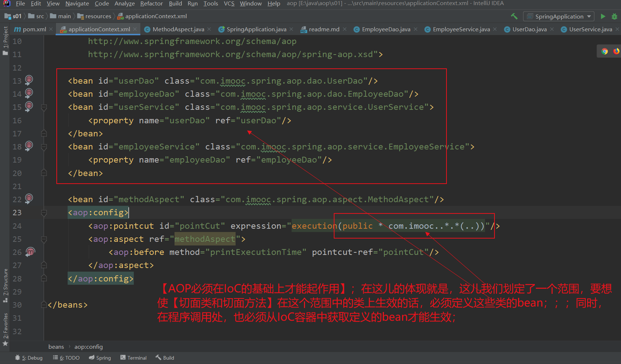The width and height of the screenshot is (621, 364).
Task: Run the application with the green Run arrow
Action: [x=603, y=16]
